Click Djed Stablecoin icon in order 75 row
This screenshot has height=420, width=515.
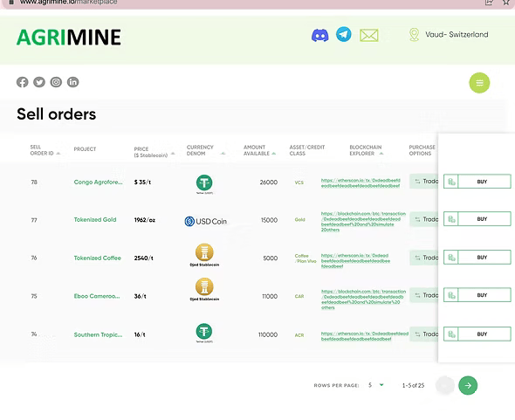point(204,286)
